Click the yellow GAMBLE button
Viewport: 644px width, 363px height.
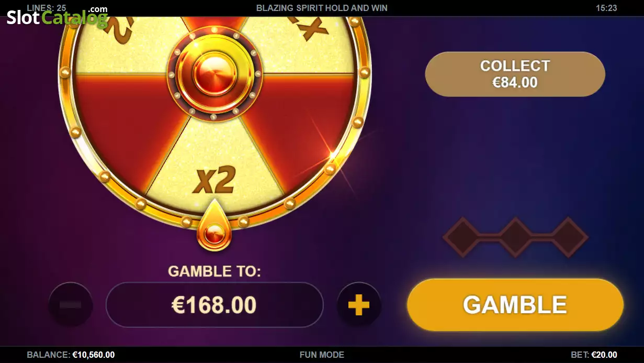[515, 304]
